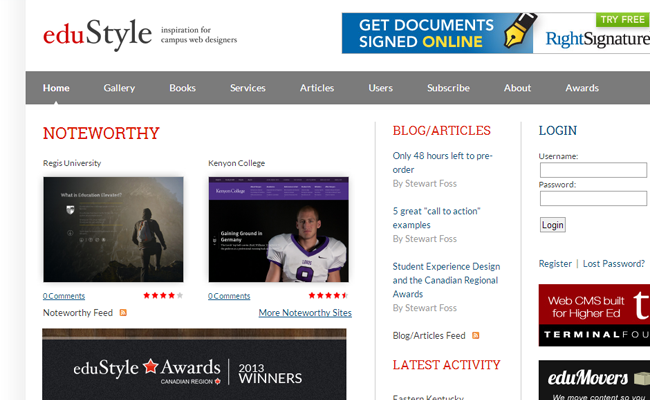Open the Users menu item
The image size is (650, 400).
tap(381, 88)
